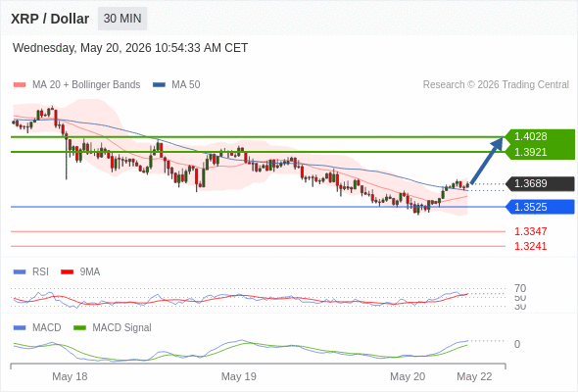Click the May 22 date axis label

pyautogui.click(x=474, y=376)
